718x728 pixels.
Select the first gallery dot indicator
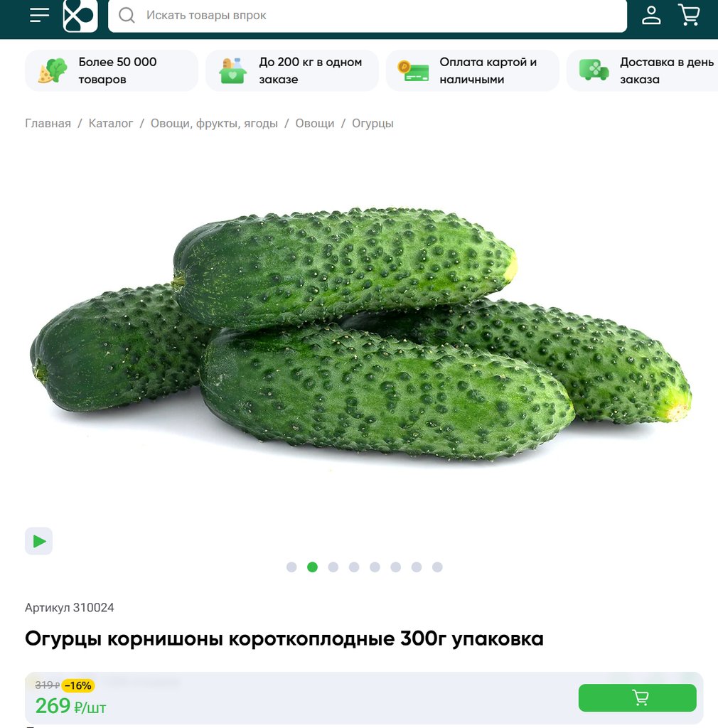[x=291, y=567]
